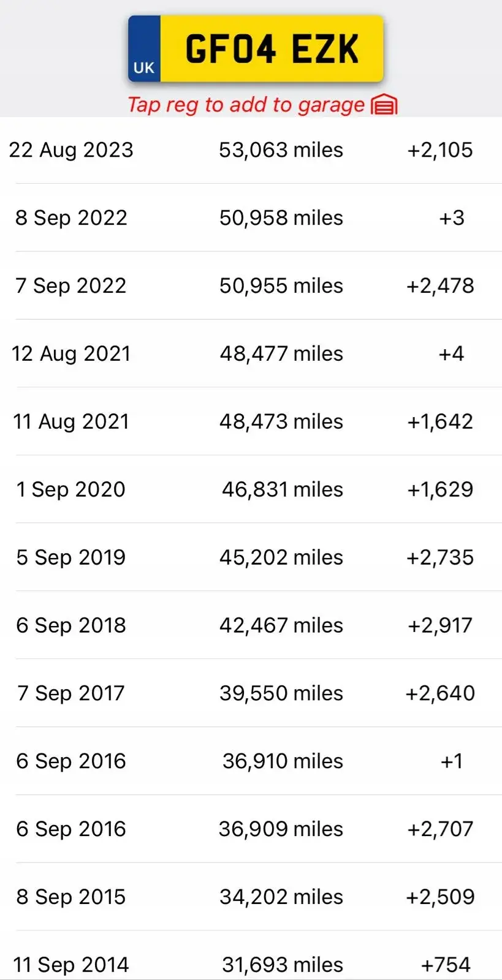Viewport: 502px width, 980px height.
Task: Open the 8 Sep 2015 date entry
Action: click(71, 897)
